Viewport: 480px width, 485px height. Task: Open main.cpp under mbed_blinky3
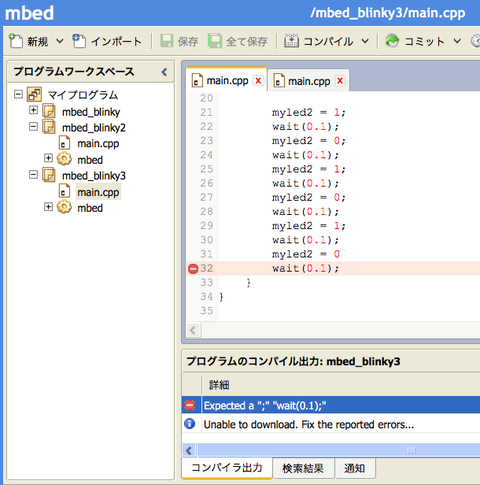point(98,192)
